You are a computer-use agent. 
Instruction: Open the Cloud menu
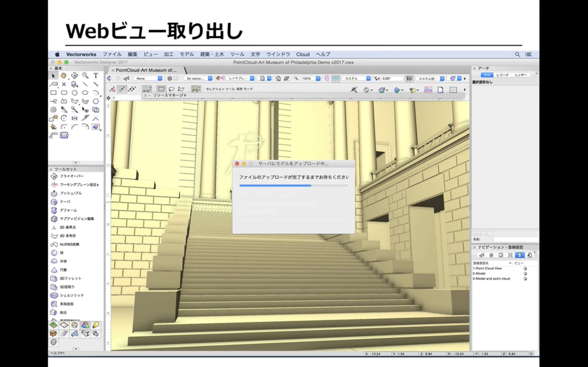[303, 54]
